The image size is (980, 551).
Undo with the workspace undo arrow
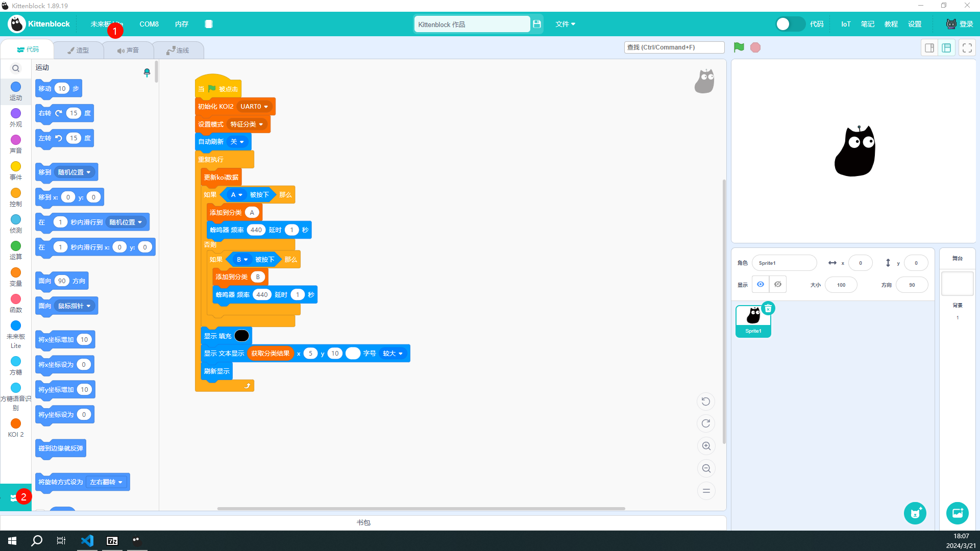click(706, 402)
